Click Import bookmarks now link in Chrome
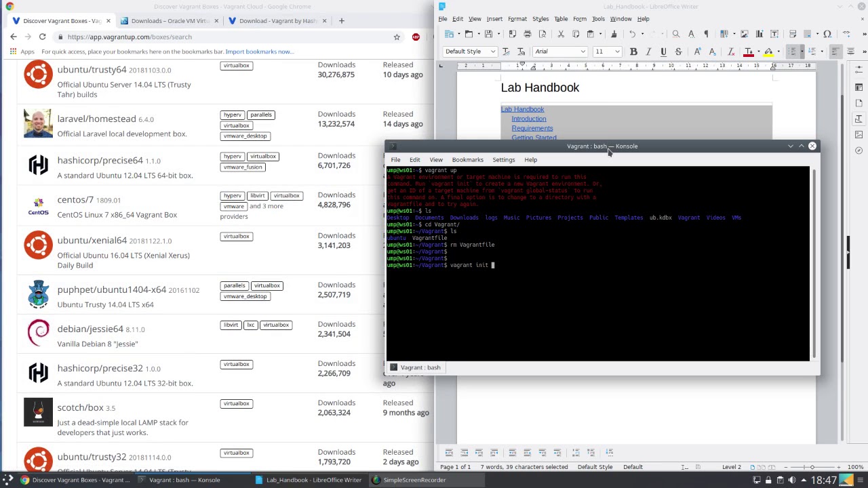This screenshot has height=488, width=868. [259, 52]
